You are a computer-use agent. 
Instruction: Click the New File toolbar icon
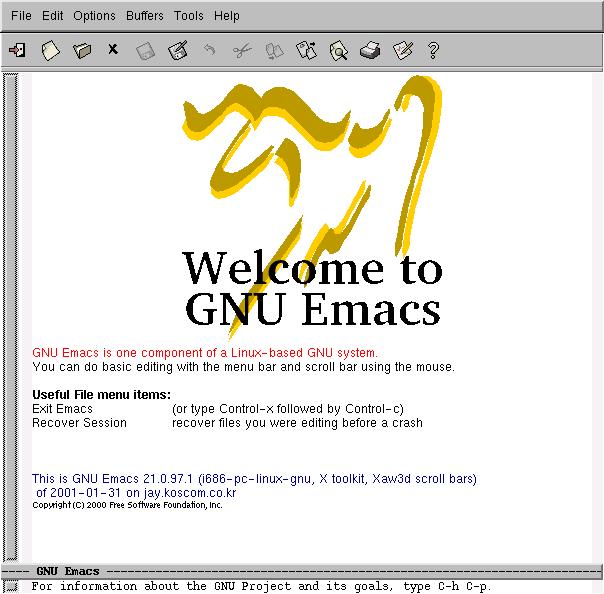pos(50,50)
